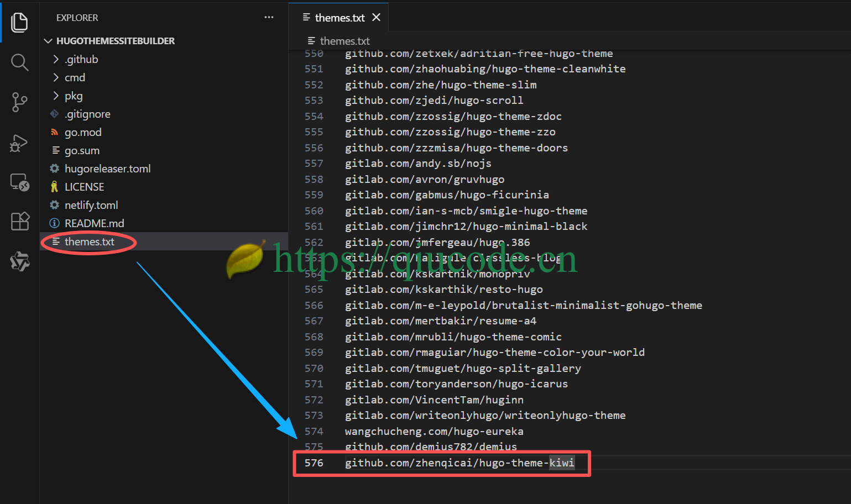Viewport: 851px width, 504px height.
Task: Click themes.txt in the breadcrumb bar
Action: 344,41
